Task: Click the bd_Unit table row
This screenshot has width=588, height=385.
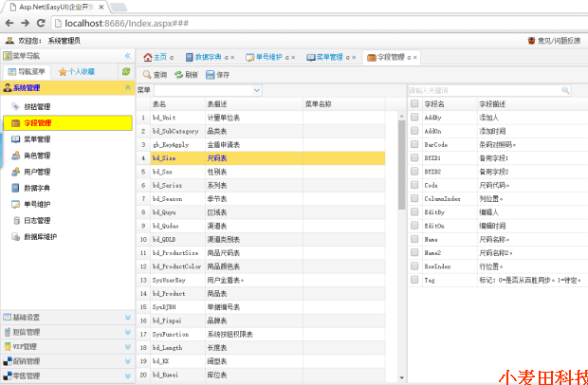Action: coord(261,118)
